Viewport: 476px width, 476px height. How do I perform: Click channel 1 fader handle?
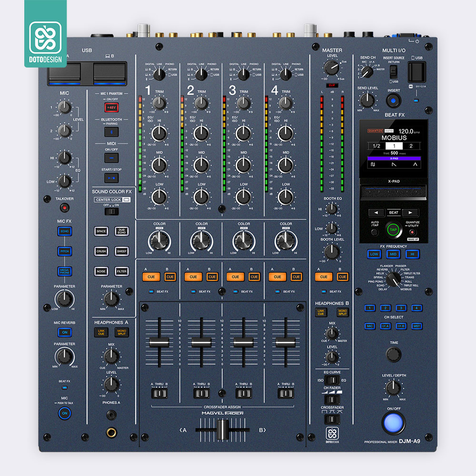click(x=159, y=342)
